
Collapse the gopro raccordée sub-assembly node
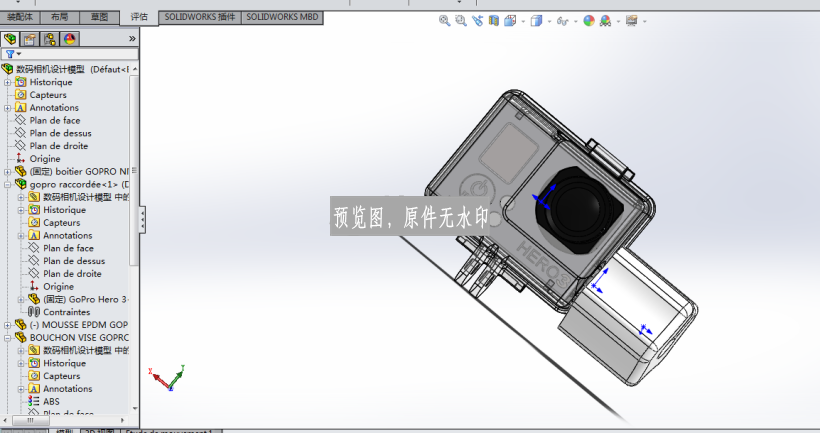click(7, 185)
